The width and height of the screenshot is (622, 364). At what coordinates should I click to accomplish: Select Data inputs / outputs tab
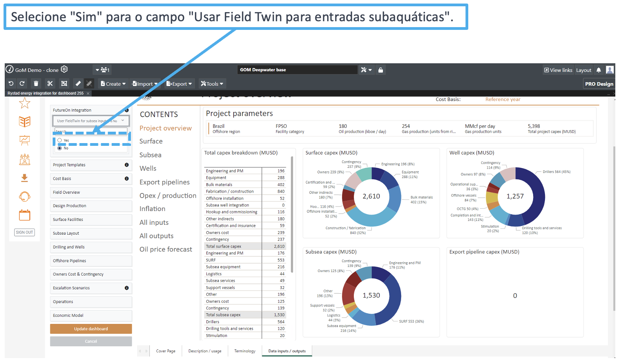coord(287,351)
